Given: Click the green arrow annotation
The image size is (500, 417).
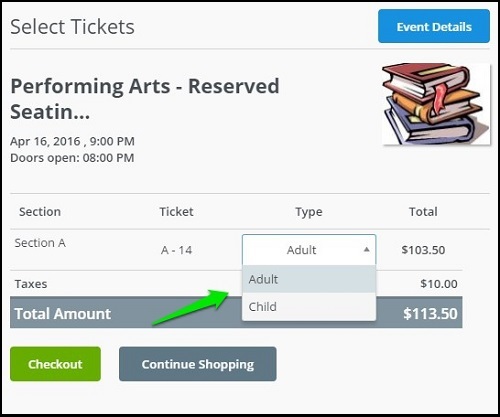Looking at the screenshot, I should click(191, 307).
